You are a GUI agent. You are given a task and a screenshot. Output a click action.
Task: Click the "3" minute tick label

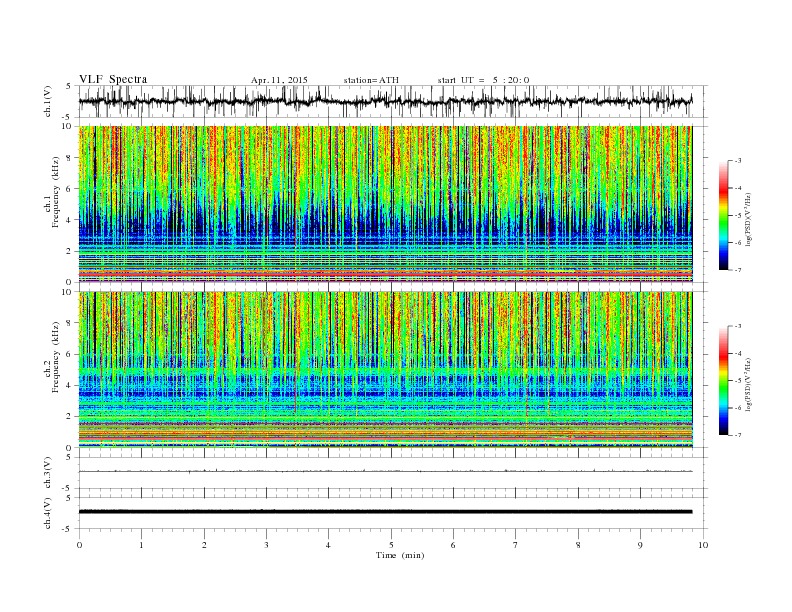tap(266, 545)
